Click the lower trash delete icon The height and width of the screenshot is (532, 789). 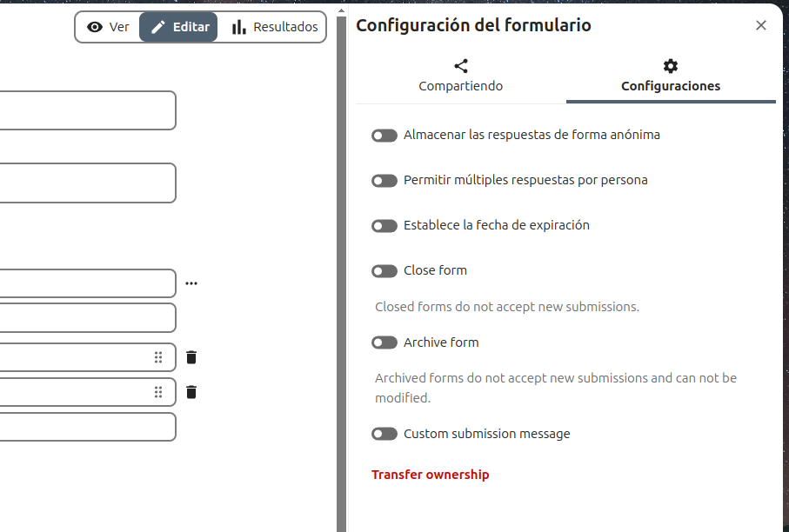(191, 392)
